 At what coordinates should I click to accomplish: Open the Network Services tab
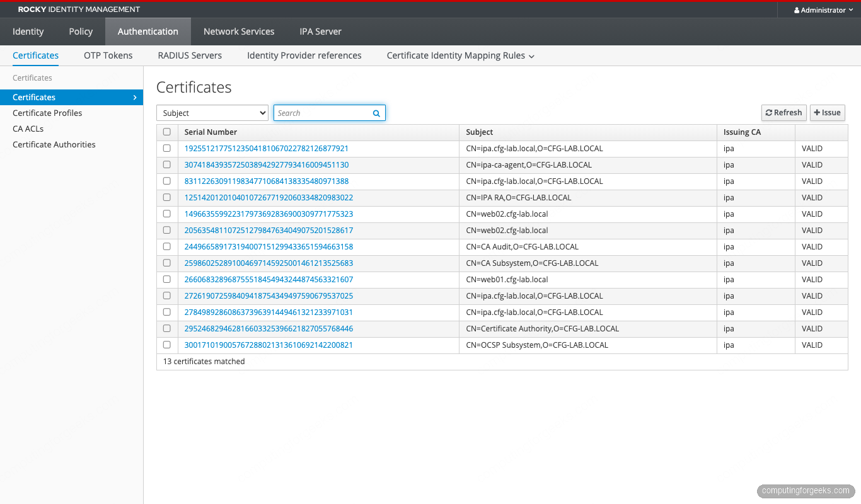(239, 31)
